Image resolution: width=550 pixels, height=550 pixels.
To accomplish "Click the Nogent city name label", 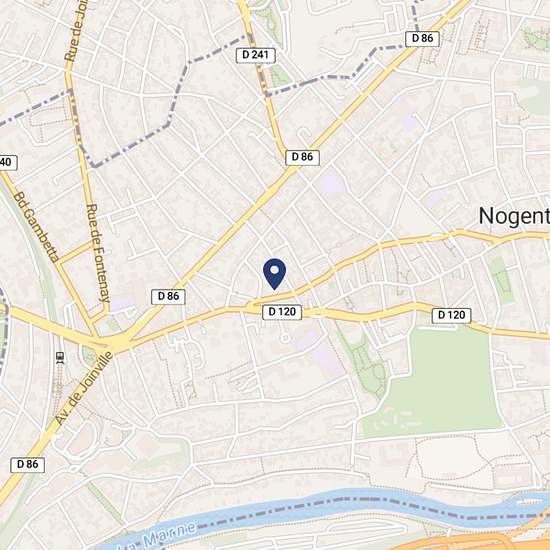I will click(514, 216).
